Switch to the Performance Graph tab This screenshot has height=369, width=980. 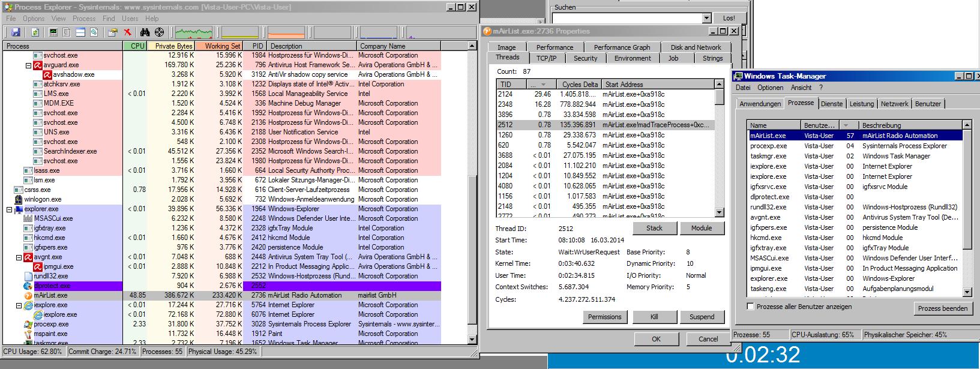[x=622, y=47]
